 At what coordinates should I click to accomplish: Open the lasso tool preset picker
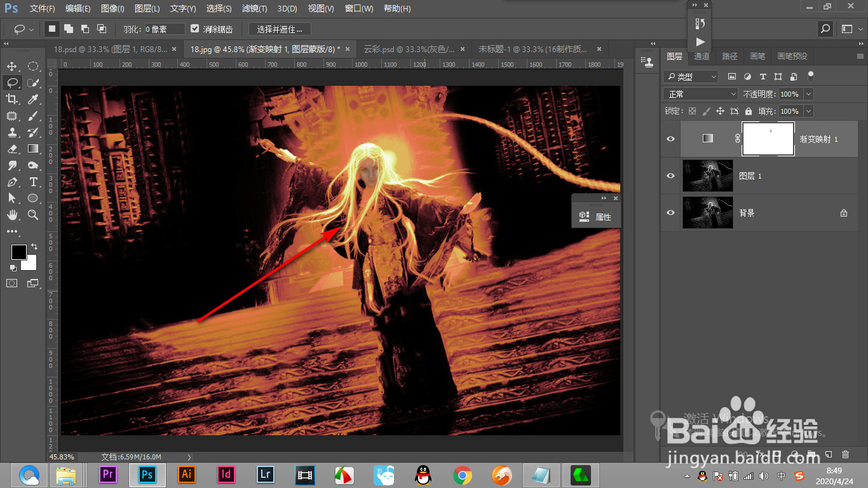pos(24,29)
